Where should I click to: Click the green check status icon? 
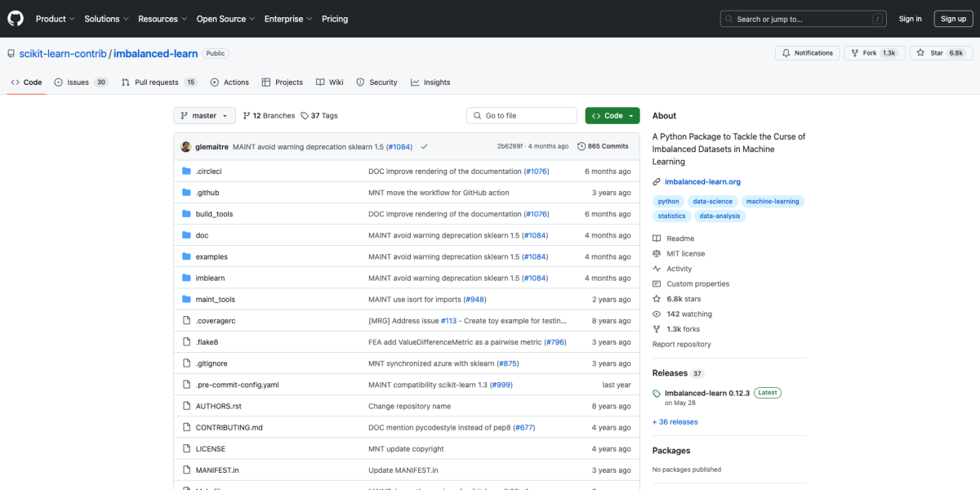(x=424, y=146)
